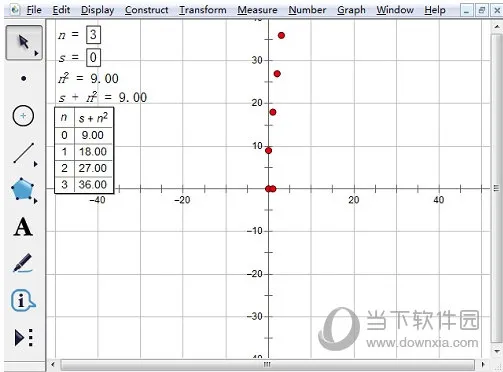Open the Construct menu

click(147, 10)
